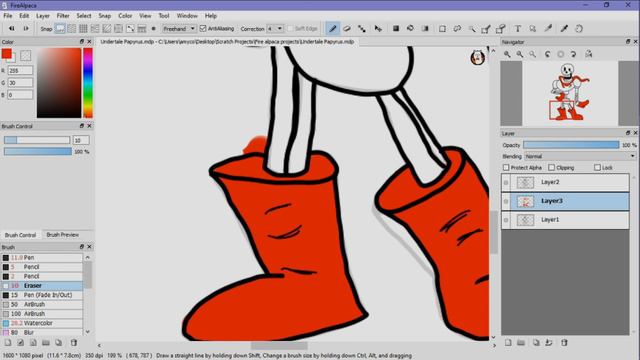
Task: Float the Color panel
Action: 82,42
